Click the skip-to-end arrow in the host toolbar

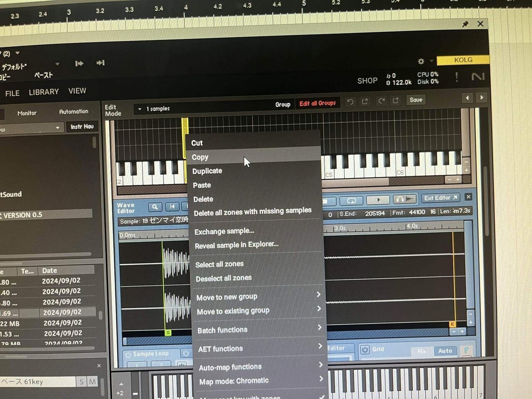[101, 63]
